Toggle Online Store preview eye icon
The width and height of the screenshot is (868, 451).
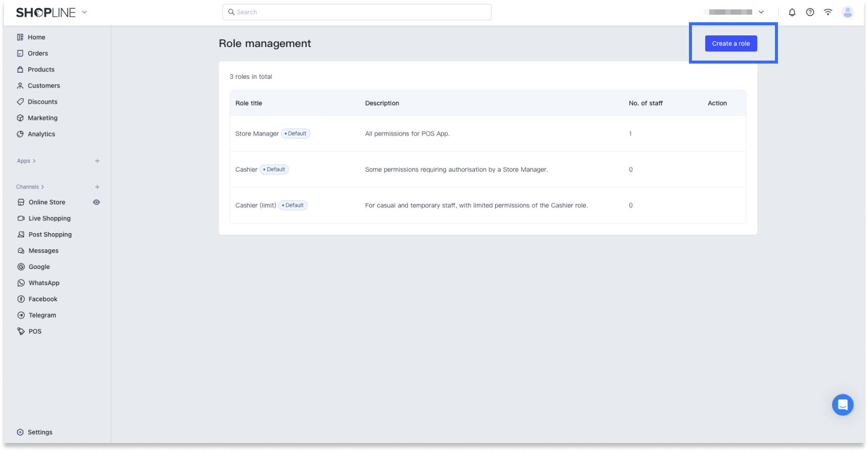click(97, 202)
